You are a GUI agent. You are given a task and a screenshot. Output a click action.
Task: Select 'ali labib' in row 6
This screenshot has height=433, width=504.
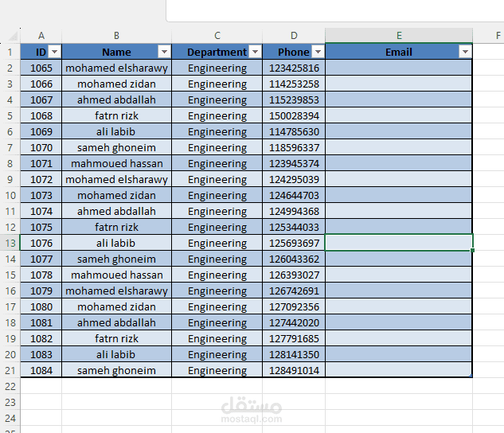pos(117,131)
